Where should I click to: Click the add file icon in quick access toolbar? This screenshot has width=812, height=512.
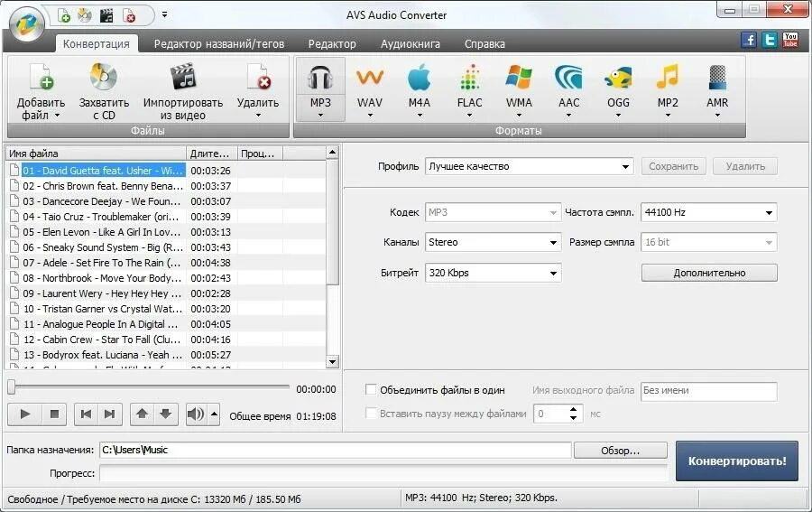pyautogui.click(x=64, y=15)
